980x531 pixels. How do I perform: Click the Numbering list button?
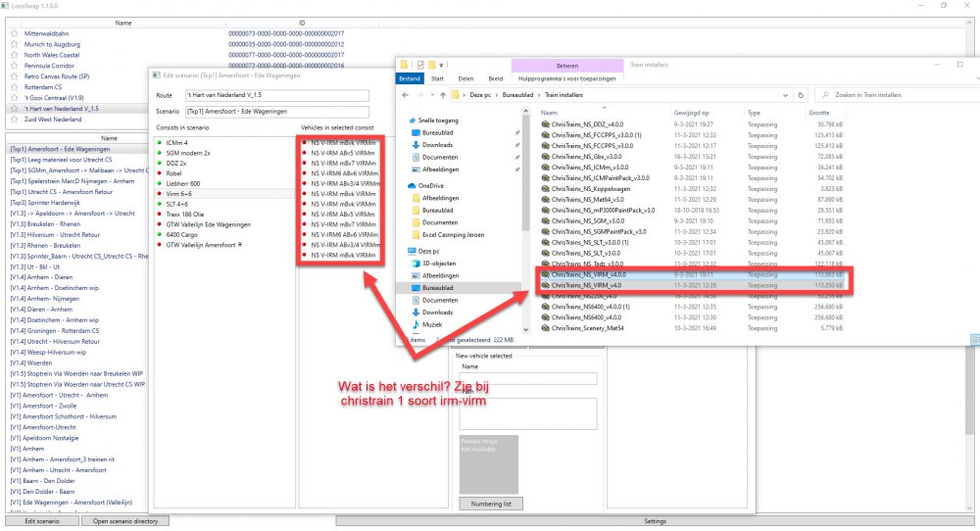pos(493,504)
